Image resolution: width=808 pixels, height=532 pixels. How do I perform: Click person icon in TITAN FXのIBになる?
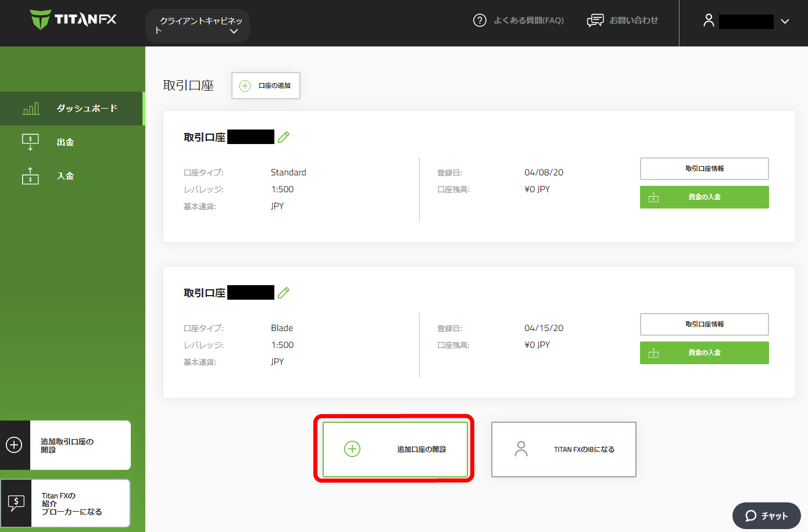coord(521,449)
